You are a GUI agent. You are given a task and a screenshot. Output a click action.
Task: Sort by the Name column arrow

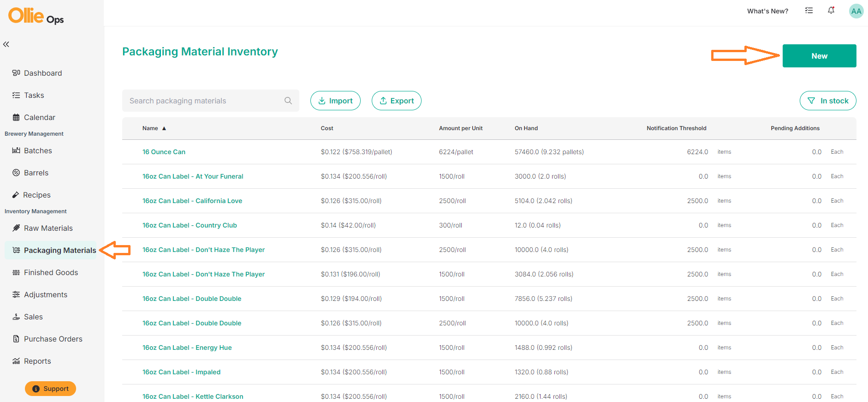pyautogui.click(x=164, y=128)
